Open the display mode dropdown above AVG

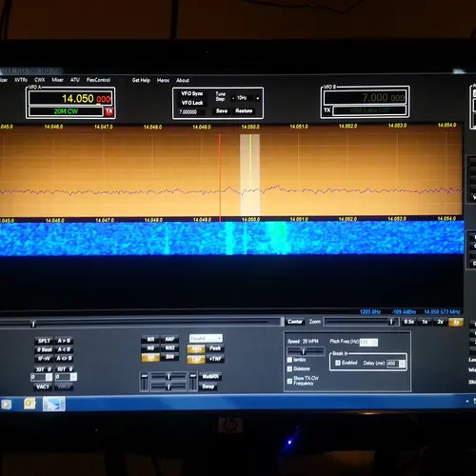coord(206,338)
